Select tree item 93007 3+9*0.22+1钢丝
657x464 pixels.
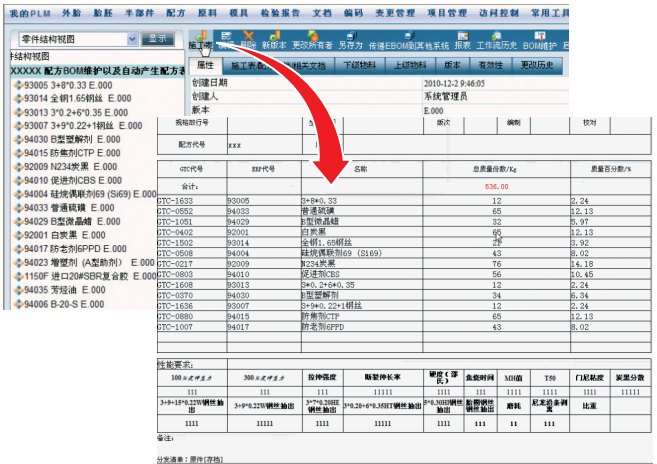[x=83, y=126]
